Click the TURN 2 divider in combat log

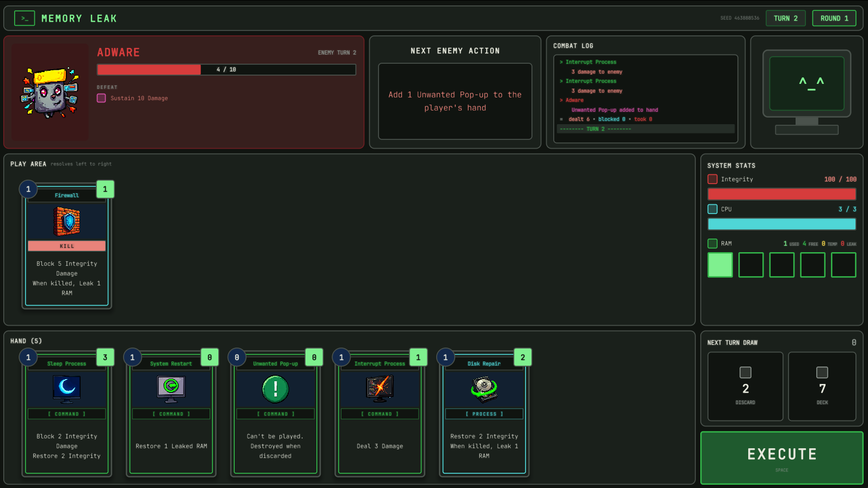(646, 129)
